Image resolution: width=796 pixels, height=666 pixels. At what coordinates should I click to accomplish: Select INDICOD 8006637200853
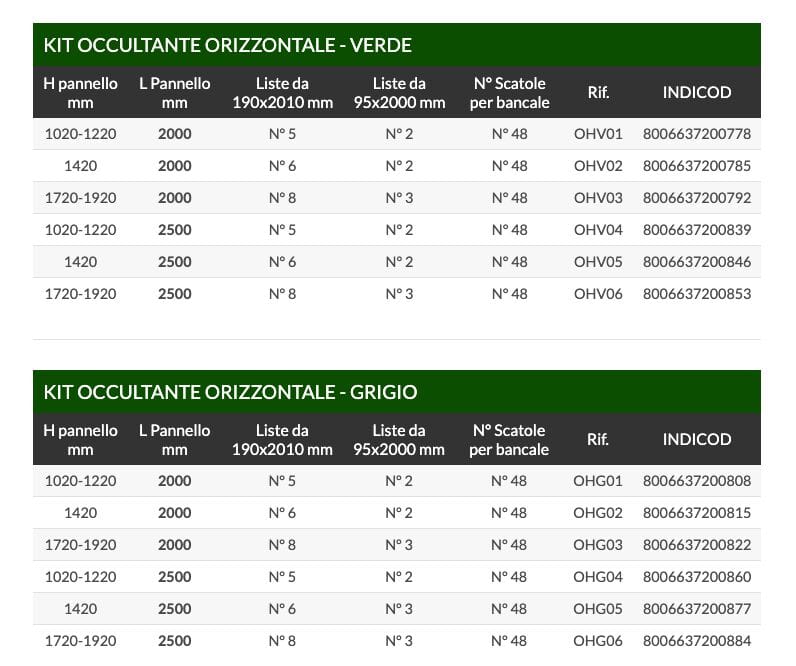click(697, 294)
